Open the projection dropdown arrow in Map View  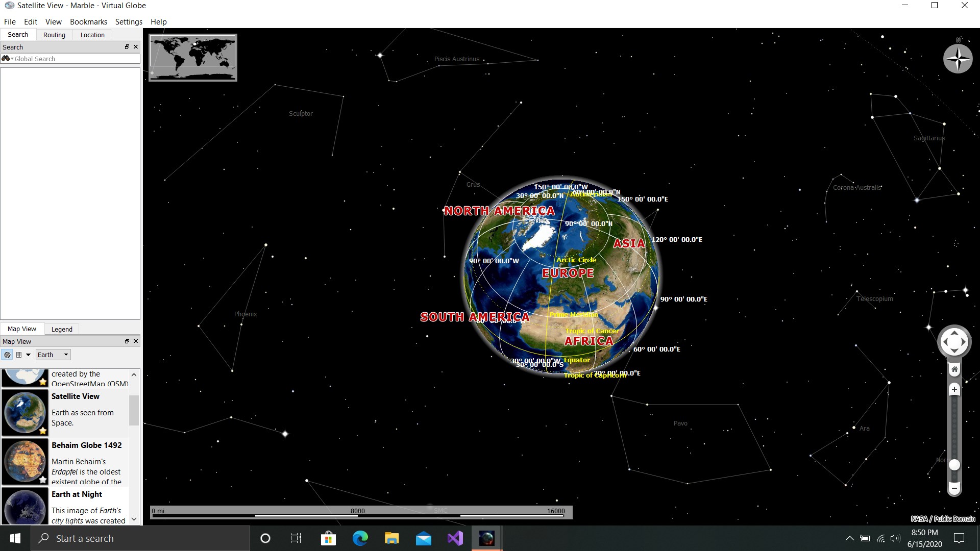29,355
